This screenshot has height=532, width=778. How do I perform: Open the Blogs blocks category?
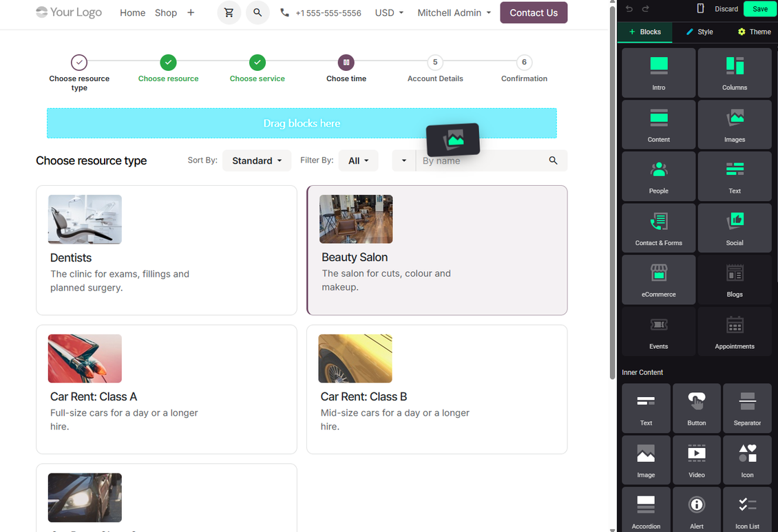pos(735,279)
